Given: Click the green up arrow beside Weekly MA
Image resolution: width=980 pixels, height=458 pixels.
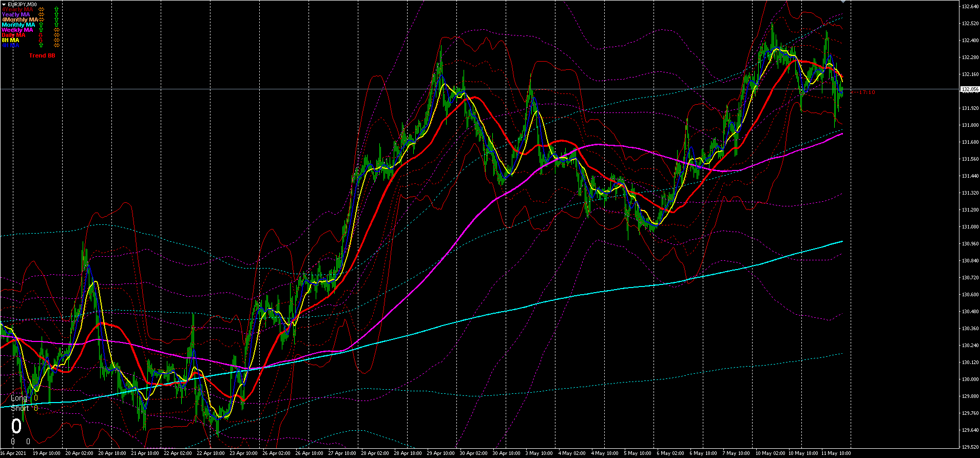Looking at the screenshot, I should click(41, 30).
